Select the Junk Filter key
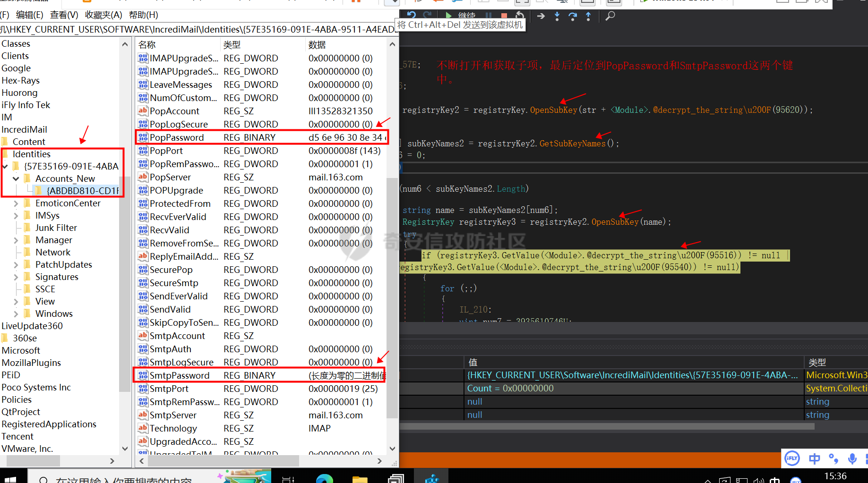868x483 pixels. click(x=56, y=228)
